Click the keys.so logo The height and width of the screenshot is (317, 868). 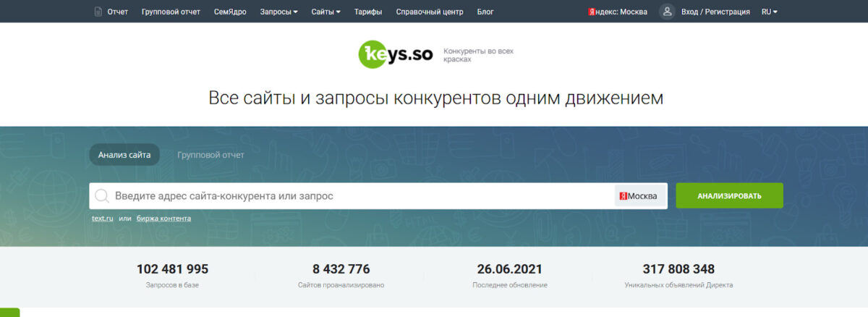click(x=396, y=54)
